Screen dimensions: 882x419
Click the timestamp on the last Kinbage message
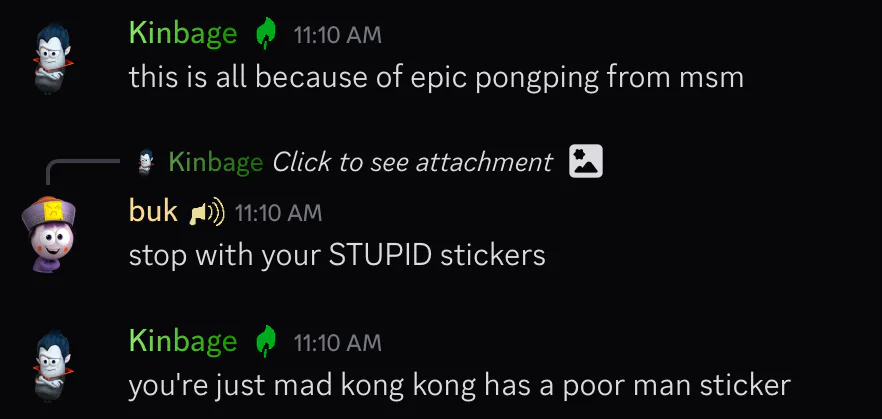click(x=338, y=343)
